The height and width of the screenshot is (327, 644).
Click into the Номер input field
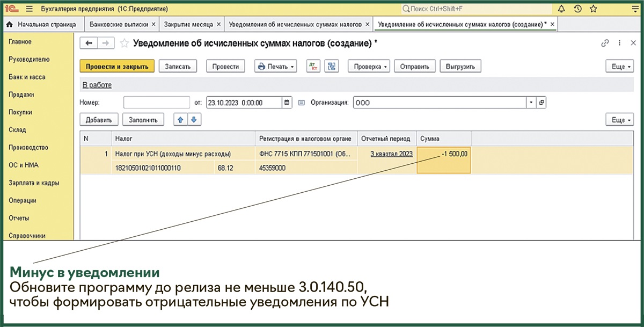(x=156, y=103)
